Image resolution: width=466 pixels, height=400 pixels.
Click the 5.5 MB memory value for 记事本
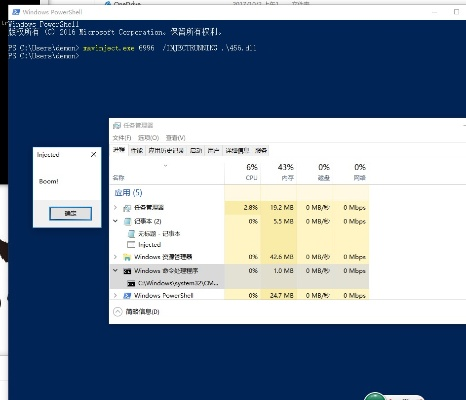point(283,221)
